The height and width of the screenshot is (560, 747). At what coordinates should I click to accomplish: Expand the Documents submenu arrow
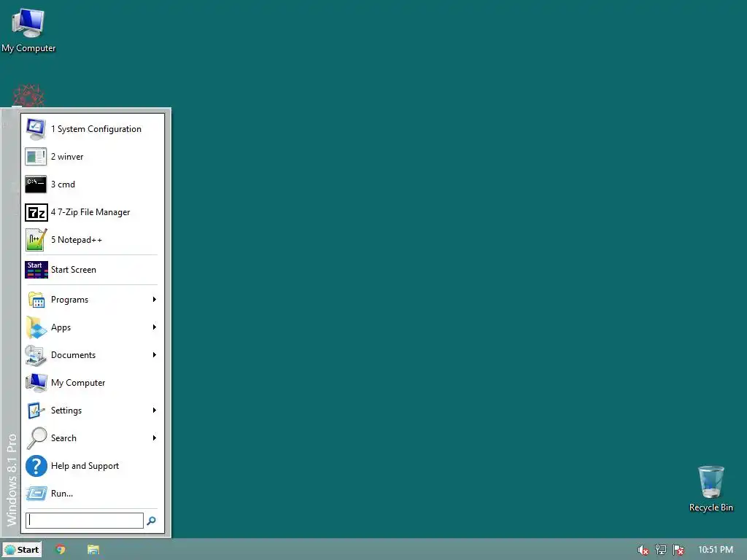click(x=155, y=355)
